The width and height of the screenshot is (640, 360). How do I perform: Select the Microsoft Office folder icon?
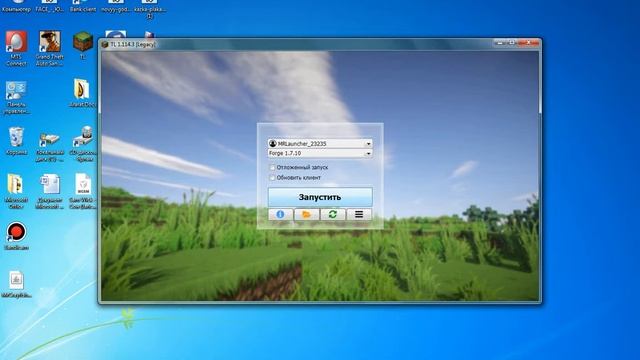[16, 191]
